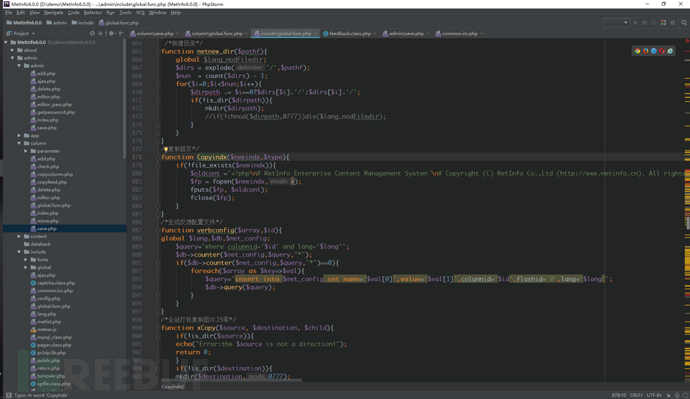The height and width of the screenshot is (399, 690).
Task: Expand the about folder
Action: click(13, 50)
